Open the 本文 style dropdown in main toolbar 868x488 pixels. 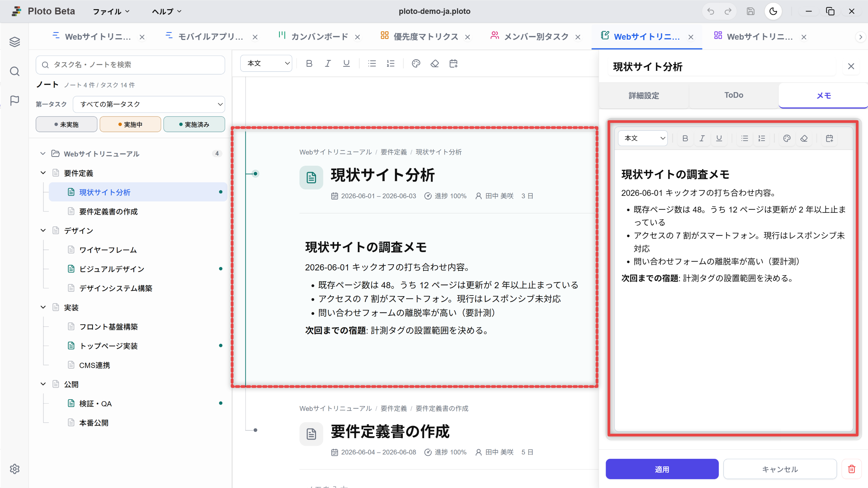266,63
